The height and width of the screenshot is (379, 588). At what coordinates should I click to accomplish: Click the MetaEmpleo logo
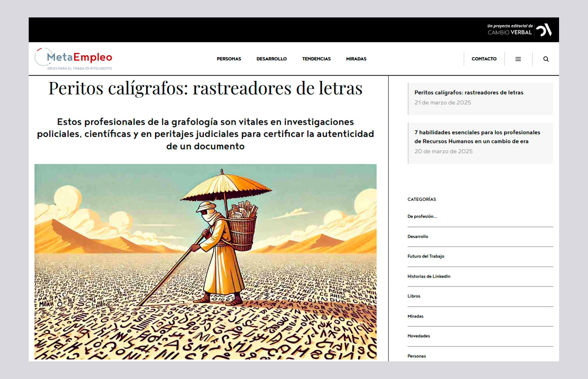tap(73, 59)
